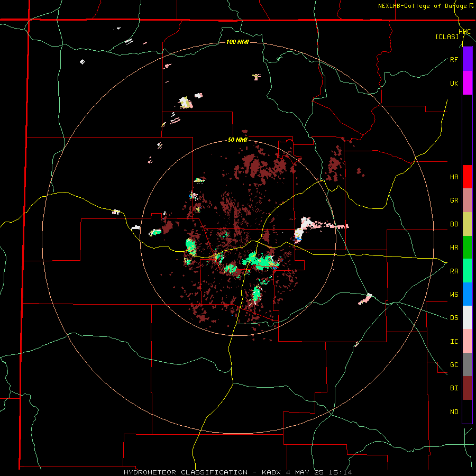Click the DS legend label
This screenshot has width=476, height=476.
click(454, 318)
